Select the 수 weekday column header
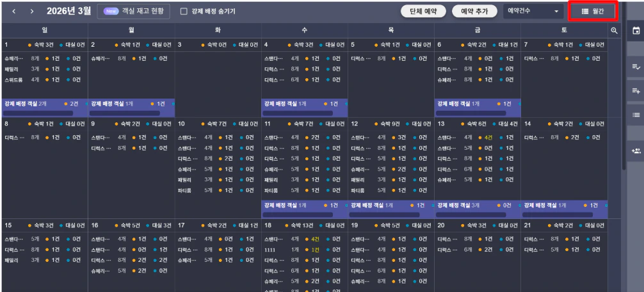The image size is (644, 292). click(304, 30)
